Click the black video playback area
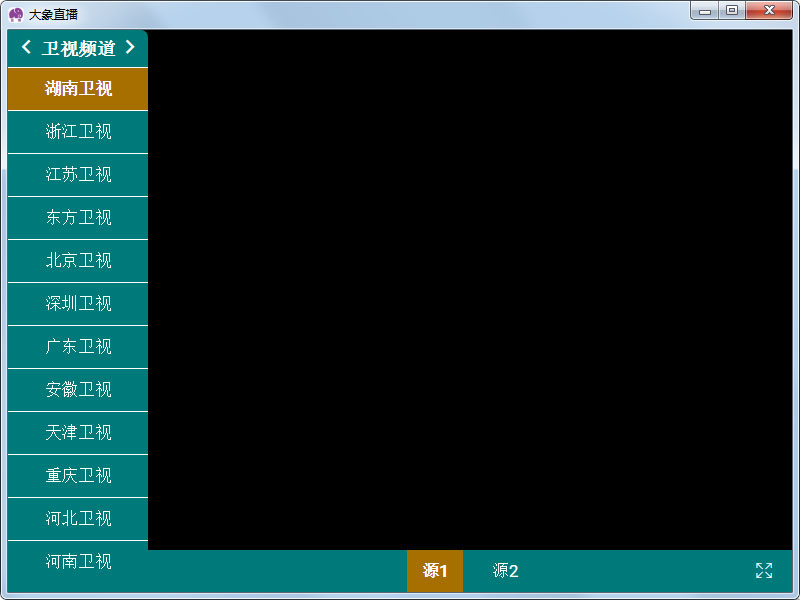Viewport: 800px width, 600px height. (470, 290)
